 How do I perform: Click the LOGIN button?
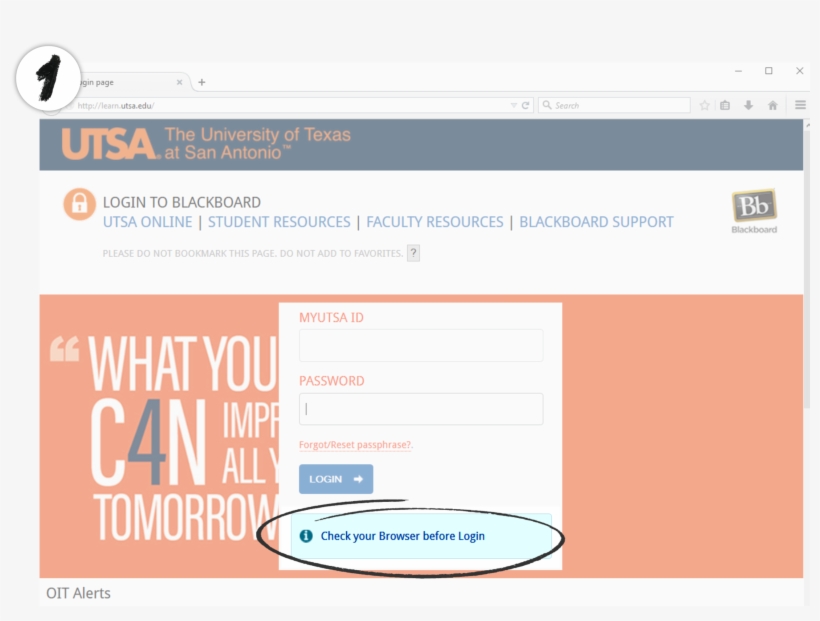click(x=336, y=479)
